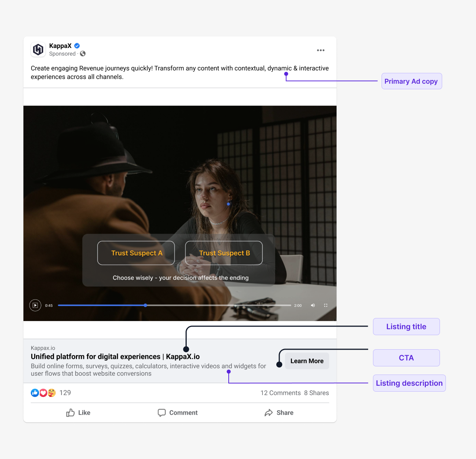Open the 129 reactions count
This screenshot has height=459, width=476.
click(x=65, y=393)
